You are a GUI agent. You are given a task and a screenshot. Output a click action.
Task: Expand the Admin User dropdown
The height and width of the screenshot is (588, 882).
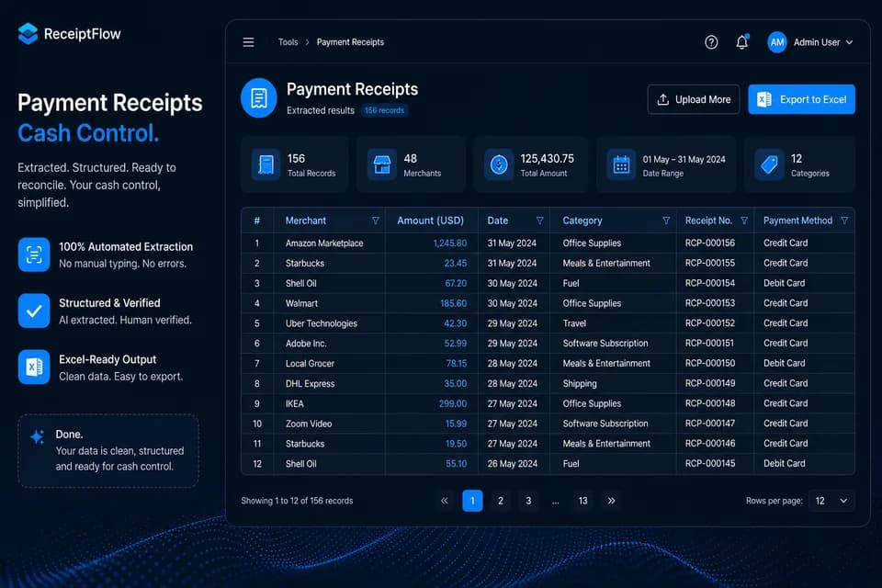click(x=849, y=42)
